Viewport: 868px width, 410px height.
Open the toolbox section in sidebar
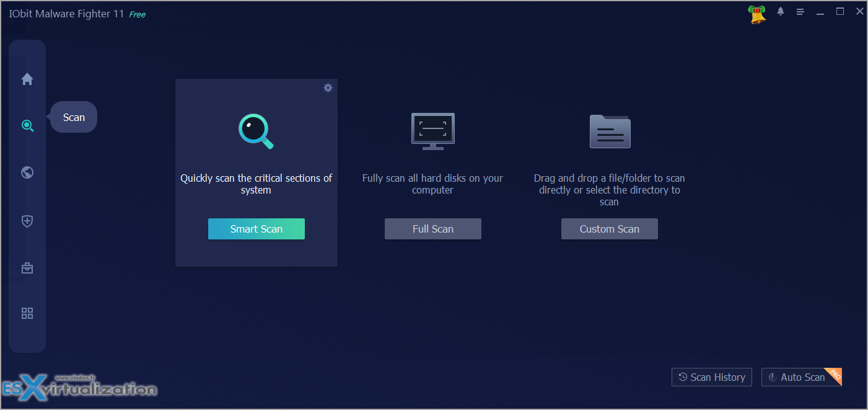pyautogui.click(x=27, y=268)
